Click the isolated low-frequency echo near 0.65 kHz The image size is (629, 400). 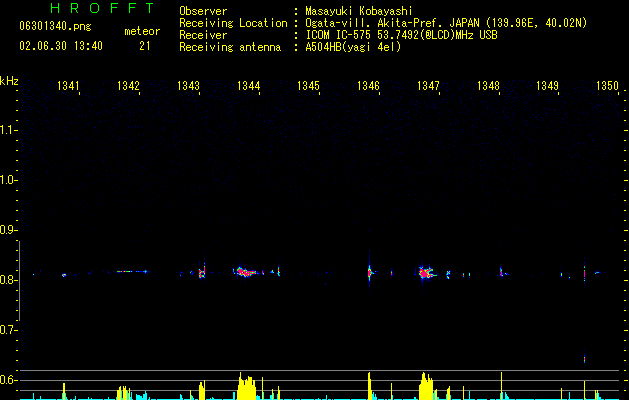[584, 358]
